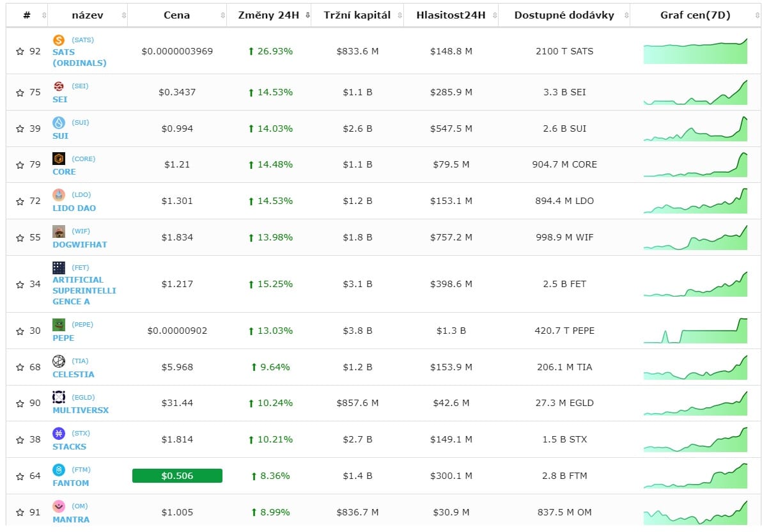Mark PEPE as favorite with star
The height and width of the screenshot is (532, 762).
(20, 331)
